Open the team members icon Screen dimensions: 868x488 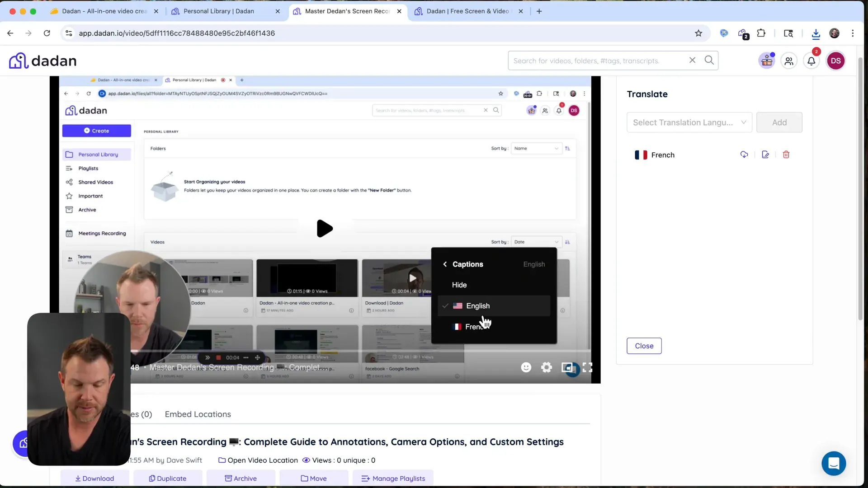coord(789,61)
